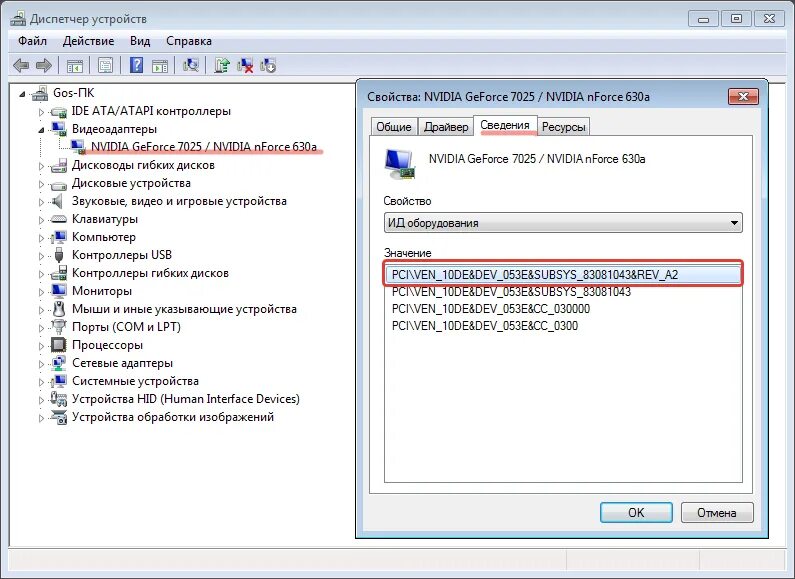Open the Properties sheet toolbar icon
The height and width of the screenshot is (579, 795).
click(105, 65)
